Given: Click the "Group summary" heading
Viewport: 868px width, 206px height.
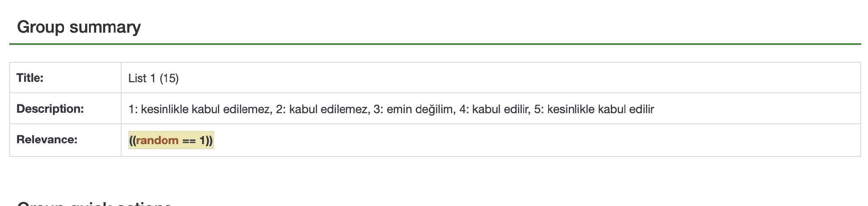Looking at the screenshot, I should click(79, 27).
